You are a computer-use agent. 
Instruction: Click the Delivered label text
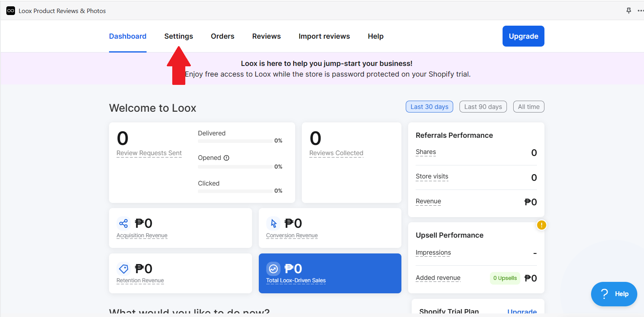coord(212,133)
